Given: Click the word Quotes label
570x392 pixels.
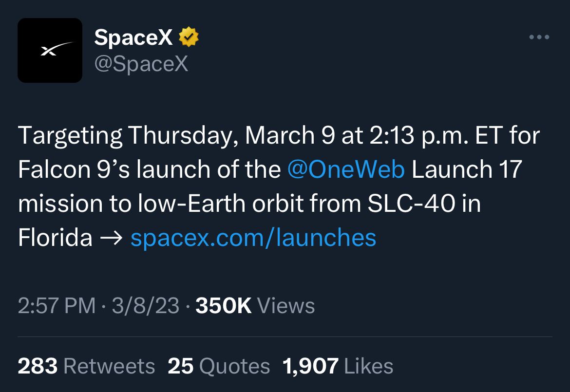Looking at the screenshot, I should [234, 366].
